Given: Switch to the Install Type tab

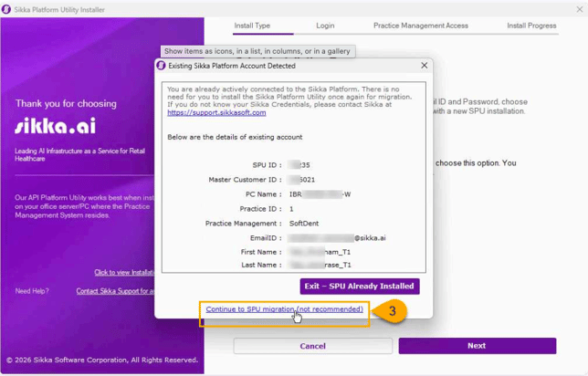Looking at the screenshot, I should pyautogui.click(x=252, y=26).
